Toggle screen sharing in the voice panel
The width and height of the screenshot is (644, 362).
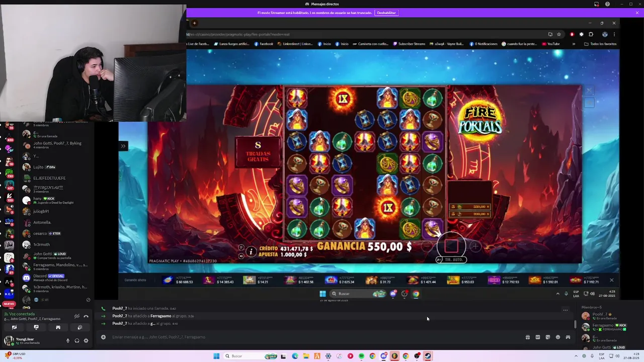pos(36,327)
